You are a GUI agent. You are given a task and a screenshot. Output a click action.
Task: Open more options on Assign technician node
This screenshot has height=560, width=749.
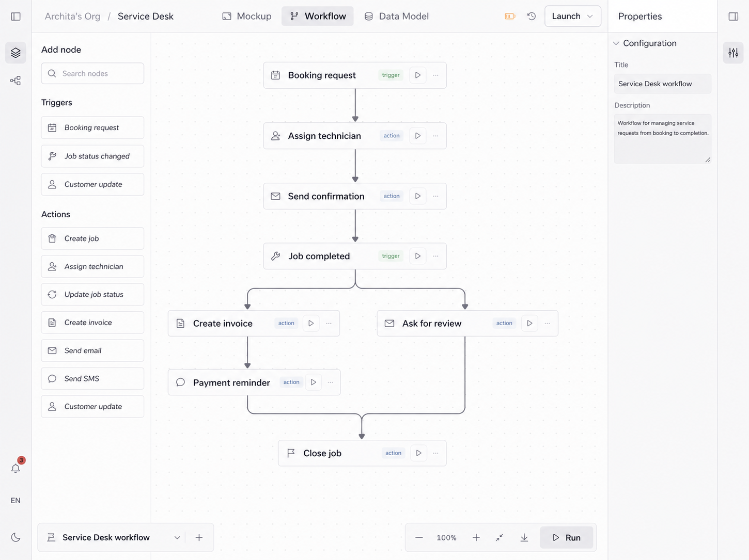click(436, 136)
